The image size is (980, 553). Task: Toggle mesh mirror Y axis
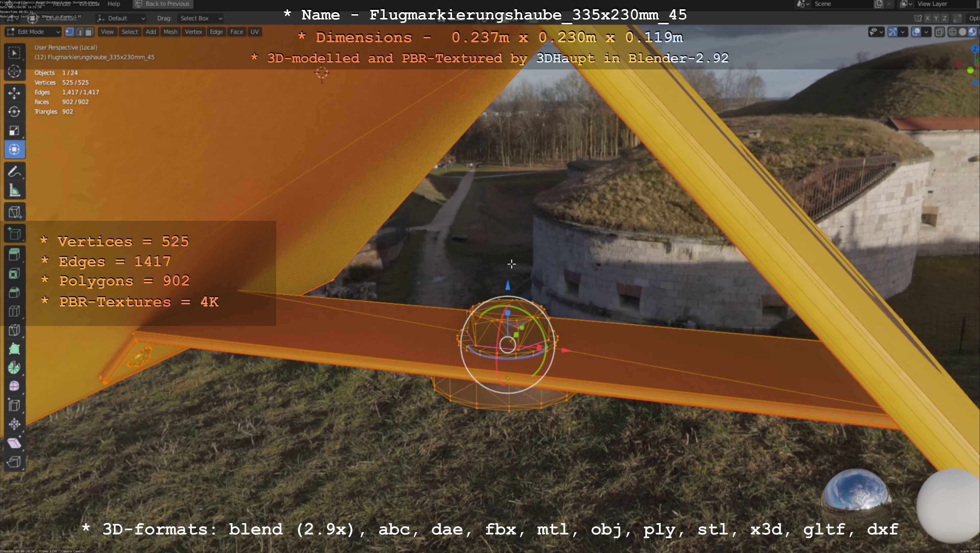pyautogui.click(x=936, y=18)
